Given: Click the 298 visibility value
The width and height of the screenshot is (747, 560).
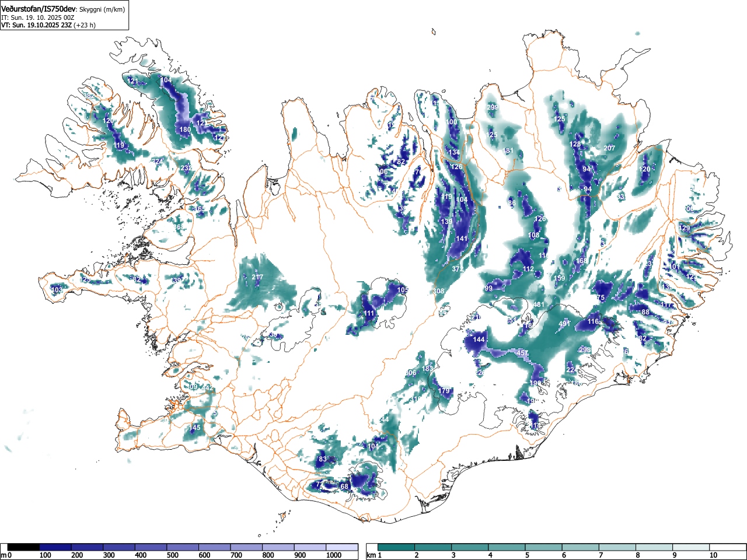Looking at the screenshot, I should click(585, 350).
